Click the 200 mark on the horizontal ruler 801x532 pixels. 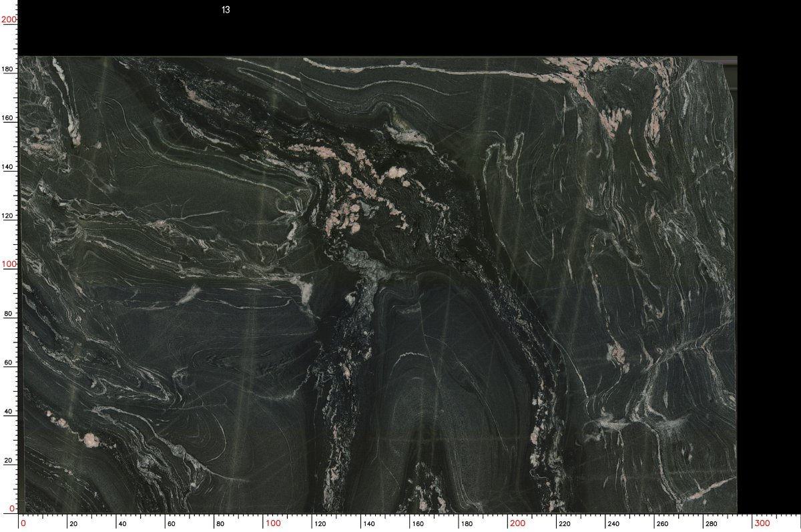[518, 523]
